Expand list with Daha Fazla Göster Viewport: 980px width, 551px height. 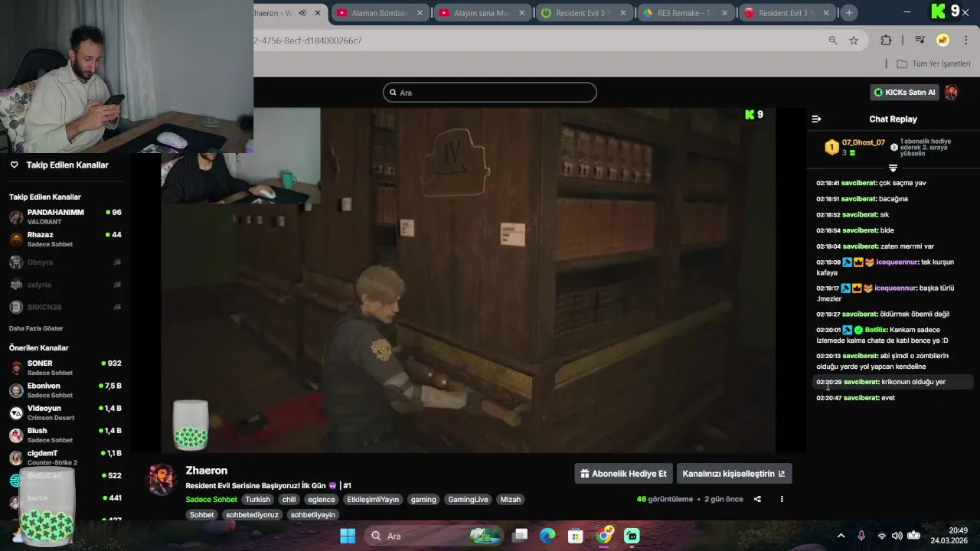pyautogui.click(x=36, y=328)
